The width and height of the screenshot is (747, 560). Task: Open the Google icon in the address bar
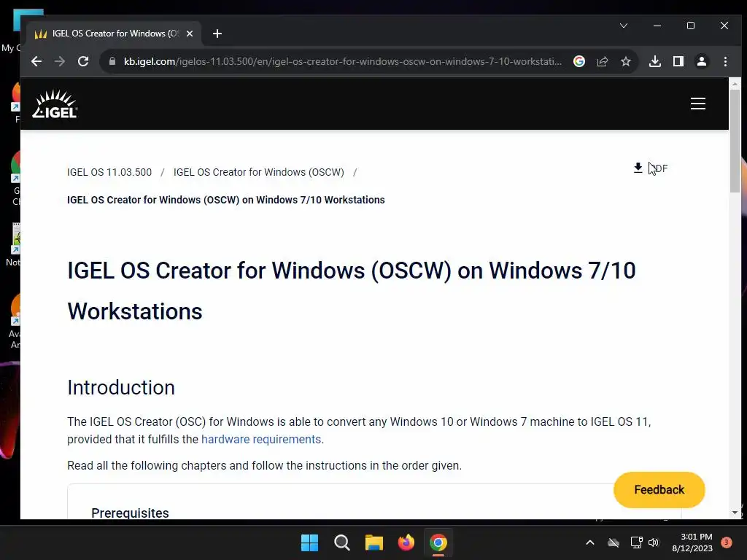[578, 61]
